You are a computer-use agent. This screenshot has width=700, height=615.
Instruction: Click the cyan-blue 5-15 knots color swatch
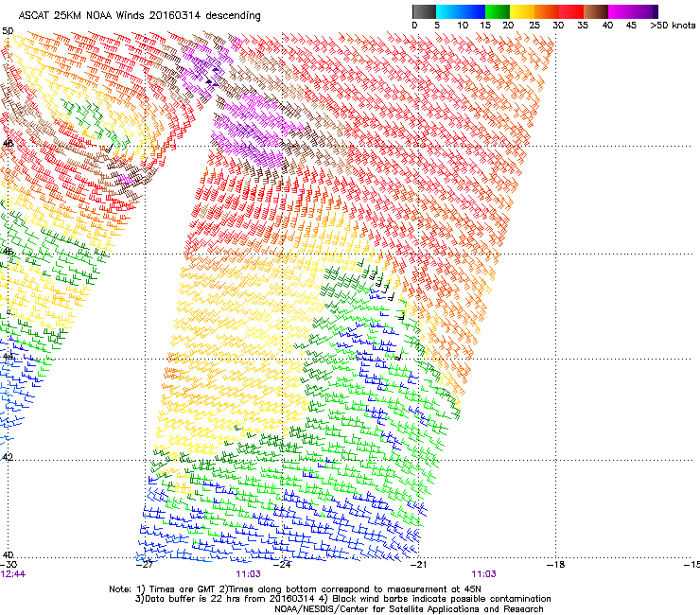461,11
